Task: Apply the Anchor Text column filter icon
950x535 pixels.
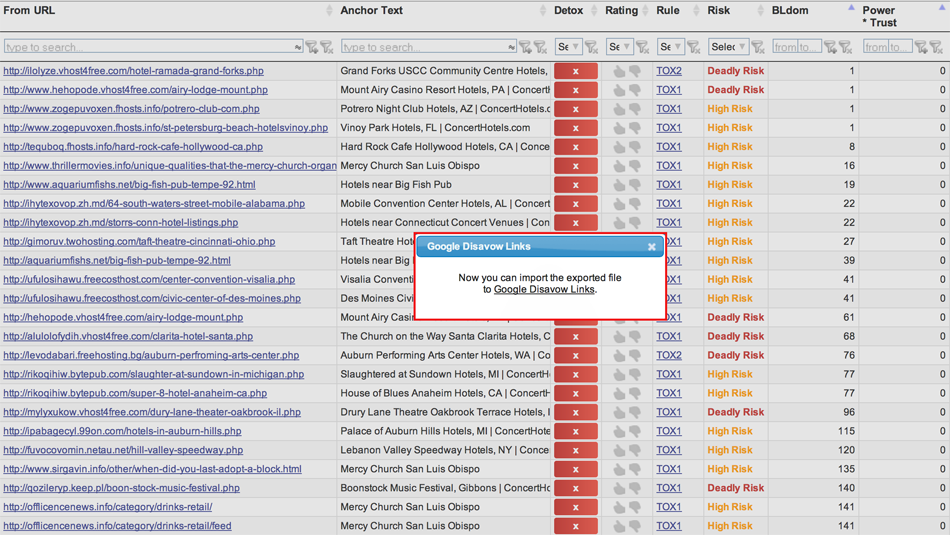Action: 525,47
